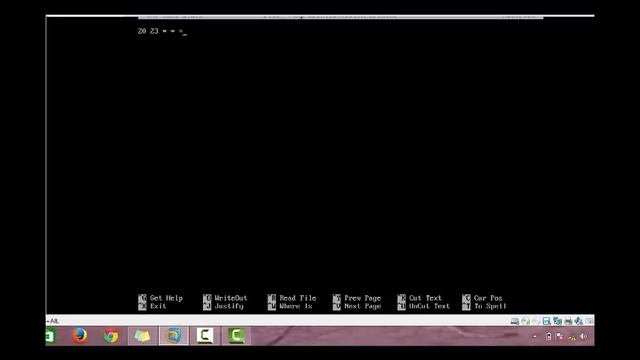The image size is (640, 360).
Task: Click the VMware floppy device status icon
Action: pyautogui.click(x=546, y=322)
